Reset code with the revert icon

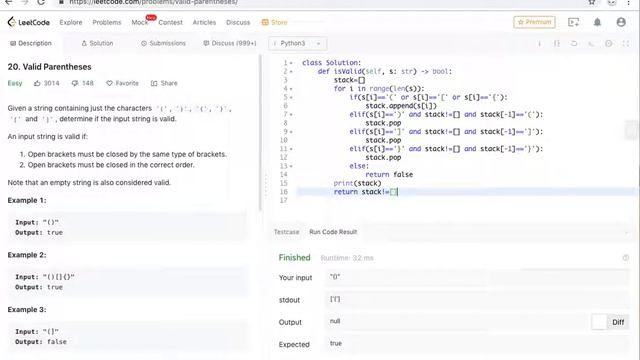(574, 43)
